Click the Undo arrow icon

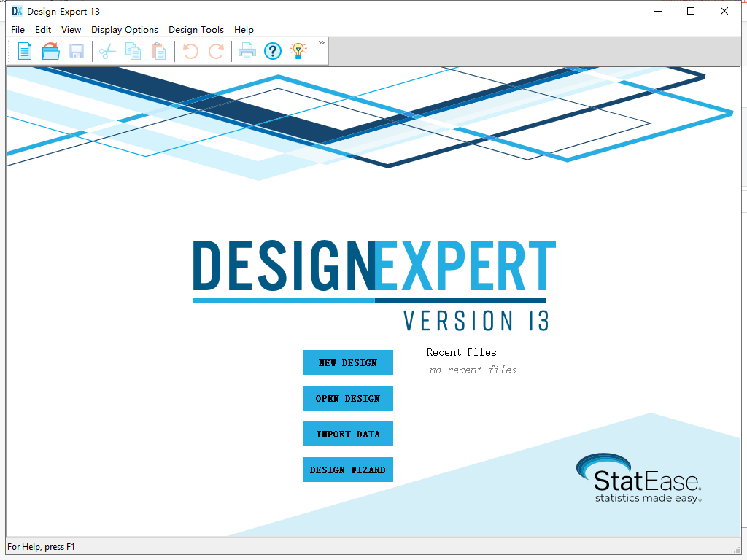click(x=190, y=51)
